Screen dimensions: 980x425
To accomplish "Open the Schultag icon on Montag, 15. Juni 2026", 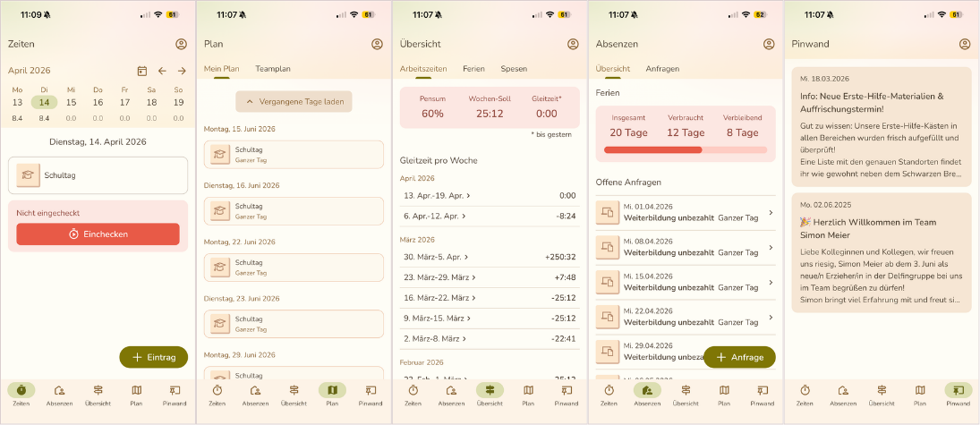I will pos(219,155).
